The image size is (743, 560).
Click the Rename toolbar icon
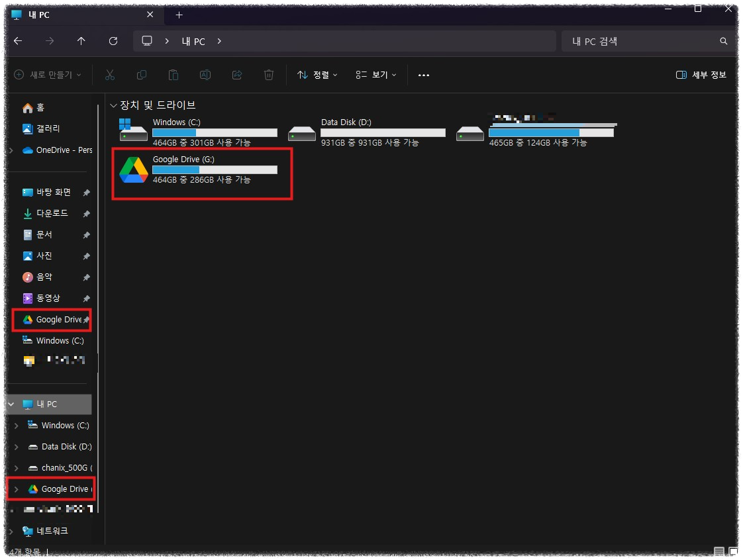pos(205,75)
